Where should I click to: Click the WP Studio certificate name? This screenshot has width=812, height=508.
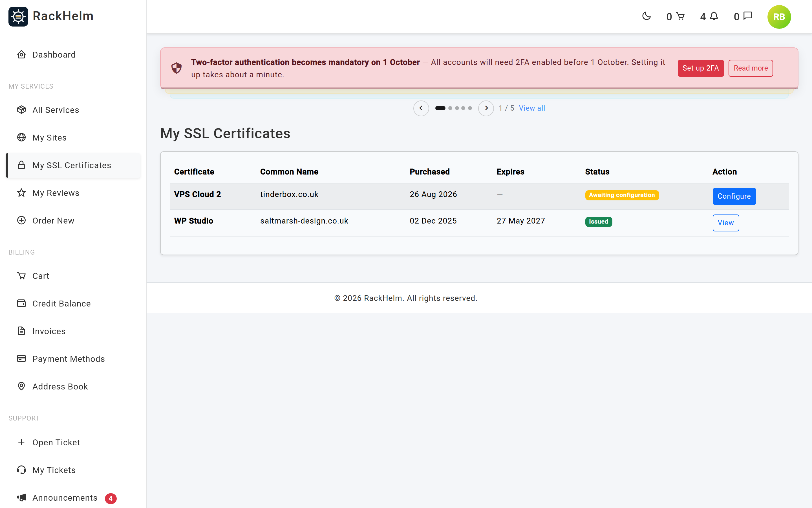point(194,221)
